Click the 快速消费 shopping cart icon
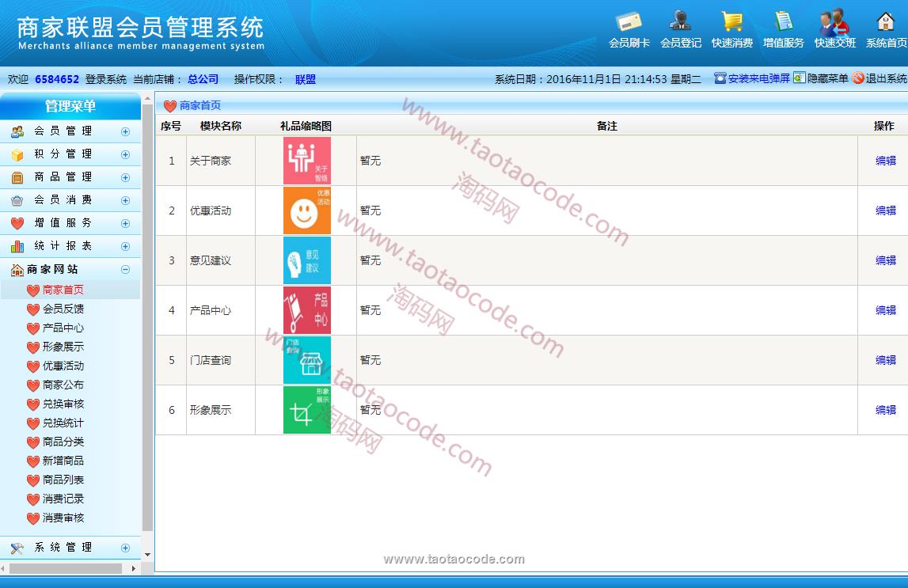This screenshot has width=908, height=588. (731, 22)
